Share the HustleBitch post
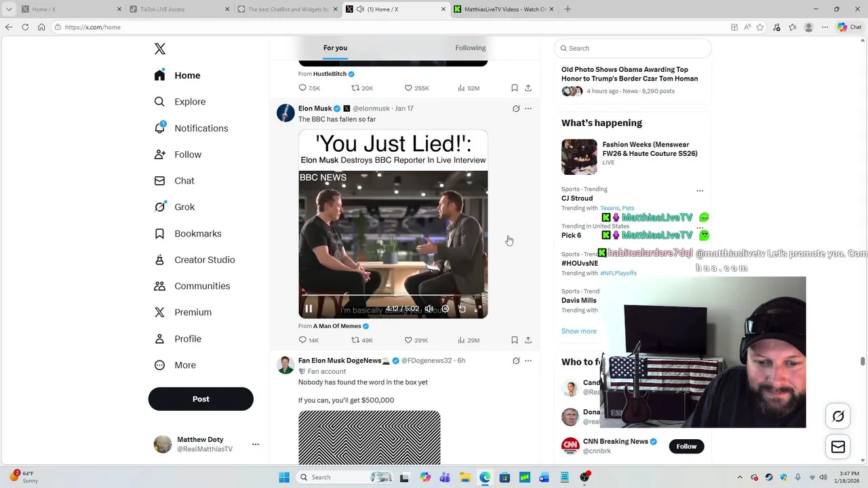 point(528,88)
